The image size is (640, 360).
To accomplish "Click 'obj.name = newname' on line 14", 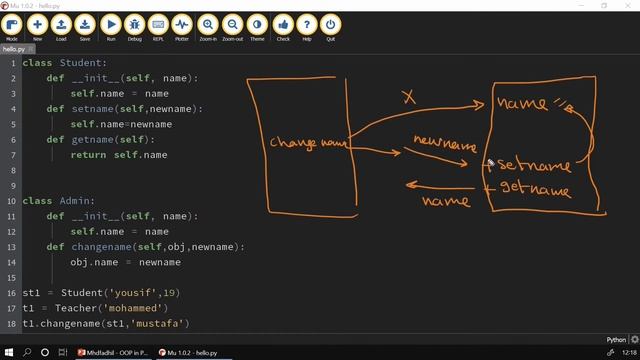I will (125, 262).
